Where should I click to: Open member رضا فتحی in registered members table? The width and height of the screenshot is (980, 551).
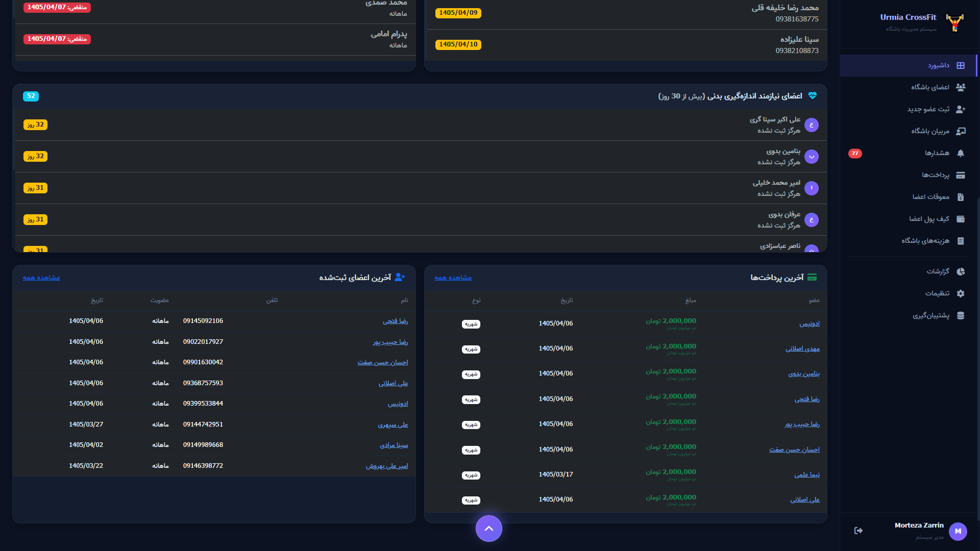click(396, 321)
